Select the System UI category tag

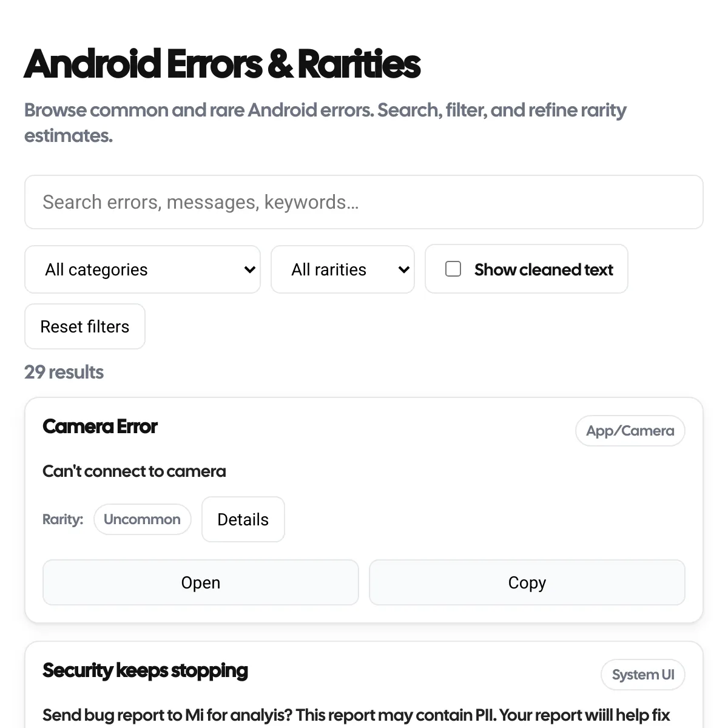642,675
